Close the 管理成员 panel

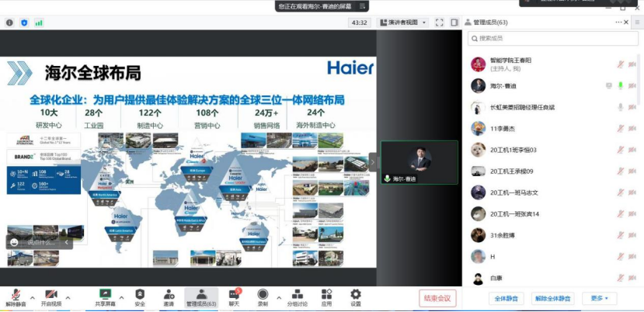(626, 23)
